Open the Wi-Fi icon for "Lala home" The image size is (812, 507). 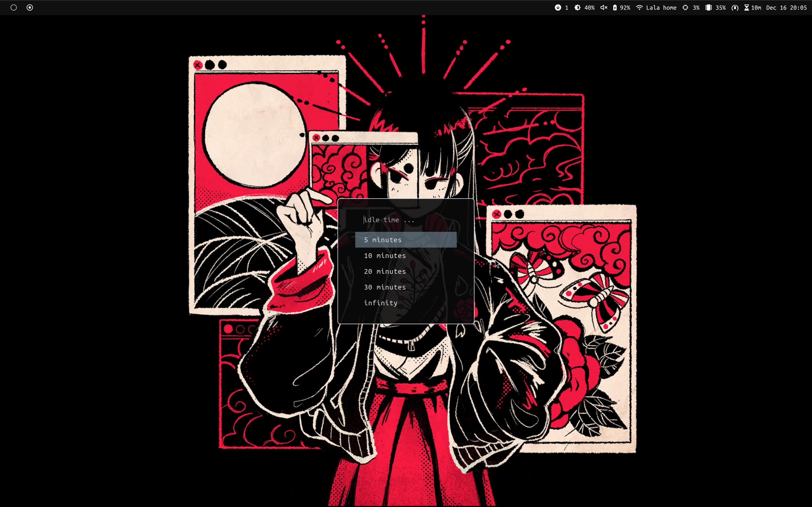click(x=639, y=7)
